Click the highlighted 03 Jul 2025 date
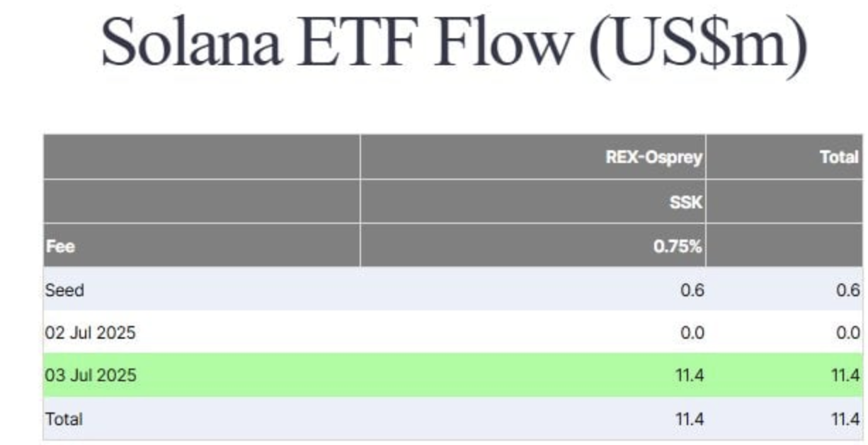 pyautogui.click(x=91, y=376)
